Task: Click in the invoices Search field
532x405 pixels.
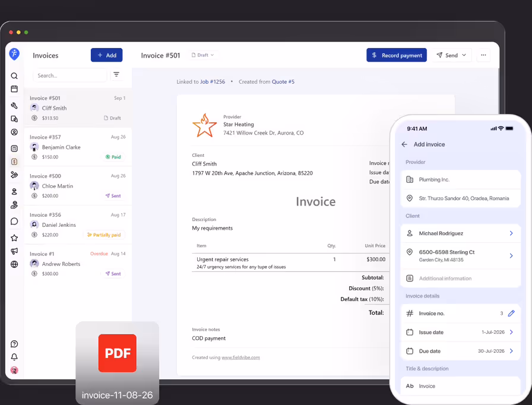Action: click(70, 75)
